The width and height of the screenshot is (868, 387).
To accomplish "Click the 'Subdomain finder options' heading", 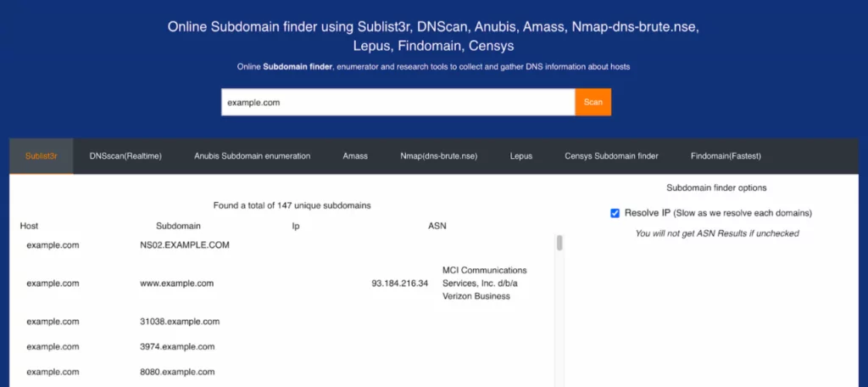I will pos(716,188).
